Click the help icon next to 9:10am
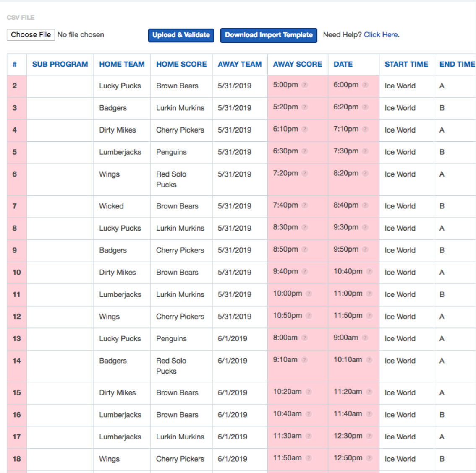The image size is (476, 473). pyautogui.click(x=304, y=360)
